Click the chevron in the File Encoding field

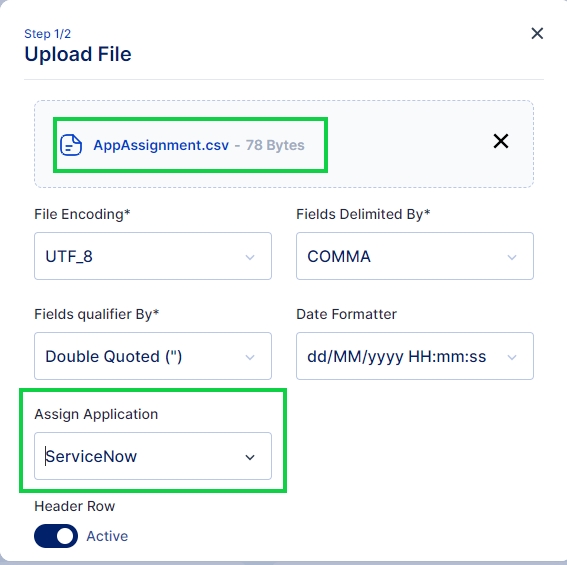pyautogui.click(x=250, y=257)
